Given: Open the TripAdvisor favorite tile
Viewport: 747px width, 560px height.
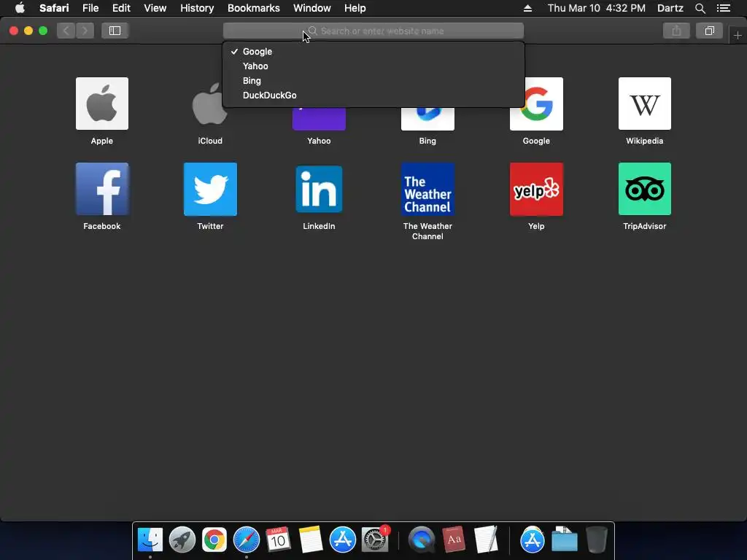Looking at the screenshot, I should pos(645,189).
